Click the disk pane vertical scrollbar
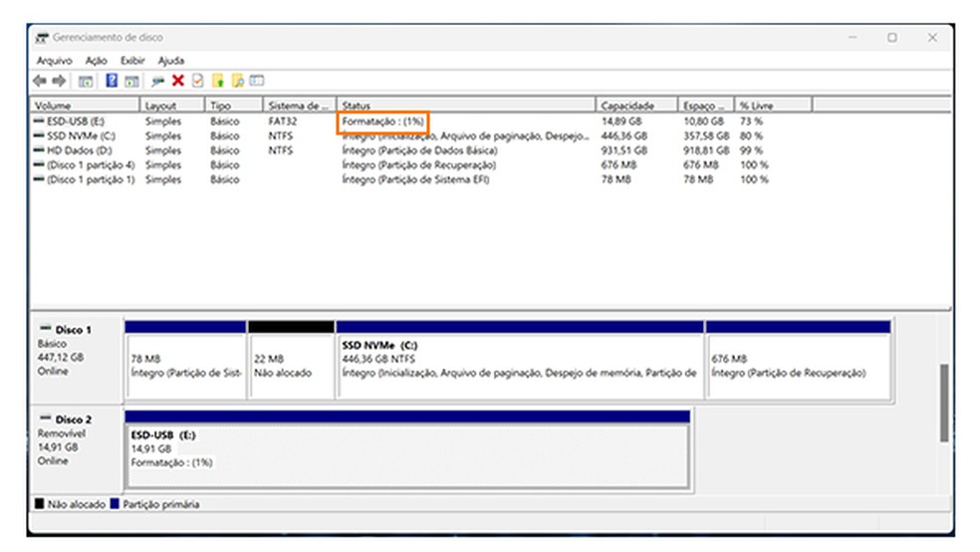The height and width of the screenshot is (552, 980). coord(943,402)
